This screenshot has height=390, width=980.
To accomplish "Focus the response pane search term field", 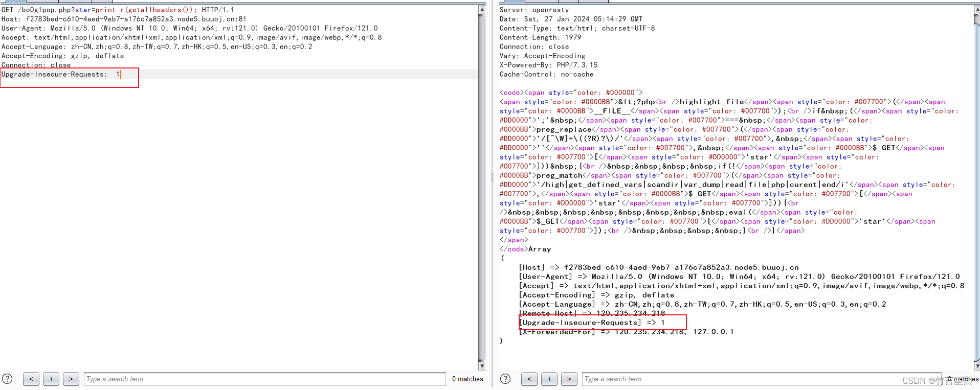I will point(762,379).
